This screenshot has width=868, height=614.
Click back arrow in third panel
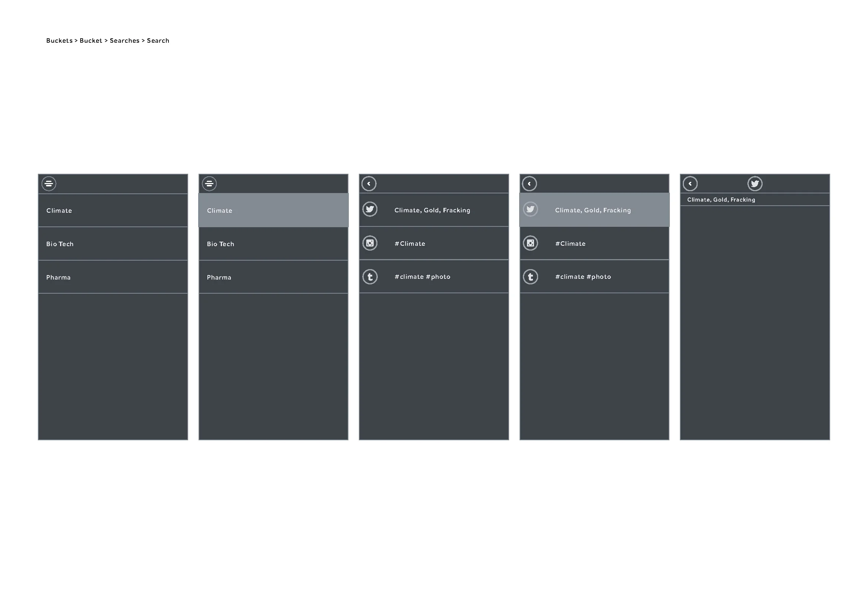[x=369, y=184]
